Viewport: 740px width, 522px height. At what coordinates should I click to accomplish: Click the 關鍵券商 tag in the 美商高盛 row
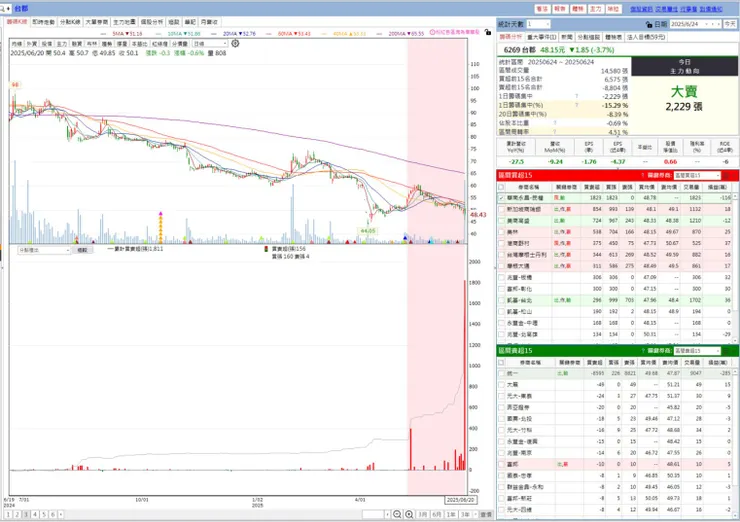pos(560,221)
